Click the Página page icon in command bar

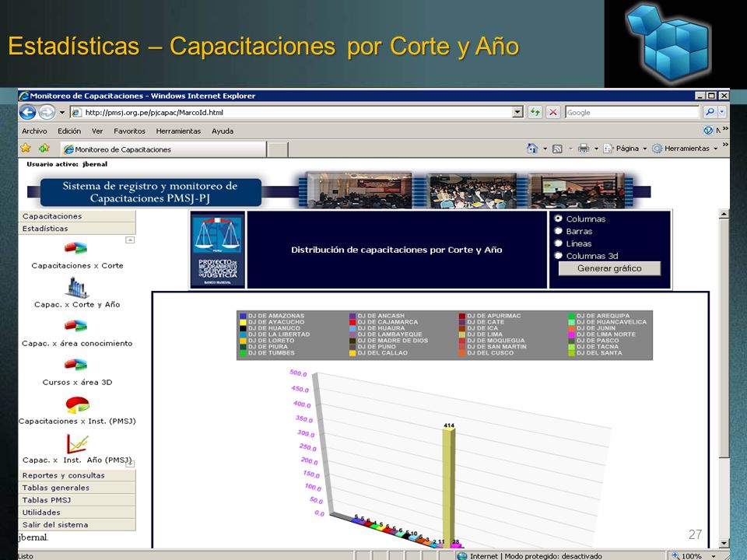(x=608, y=149)
